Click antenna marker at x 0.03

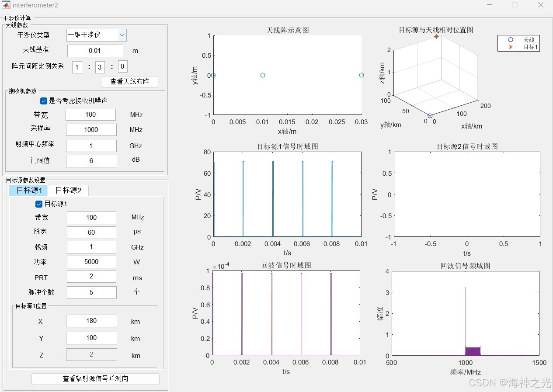coord(362,75)
